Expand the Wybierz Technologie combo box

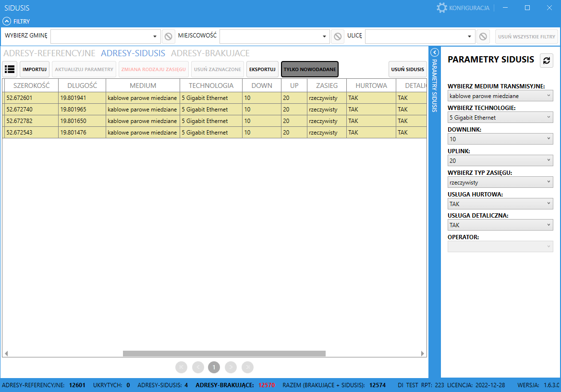pyautogui.click(x=500, y=117)
